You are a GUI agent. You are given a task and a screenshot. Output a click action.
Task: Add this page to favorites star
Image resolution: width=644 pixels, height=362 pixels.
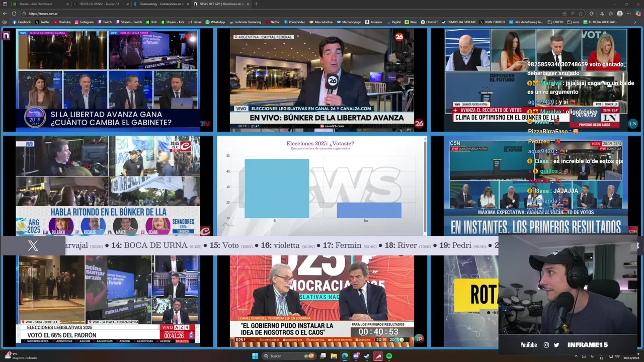pyautogui.click(x=581, y=14)
